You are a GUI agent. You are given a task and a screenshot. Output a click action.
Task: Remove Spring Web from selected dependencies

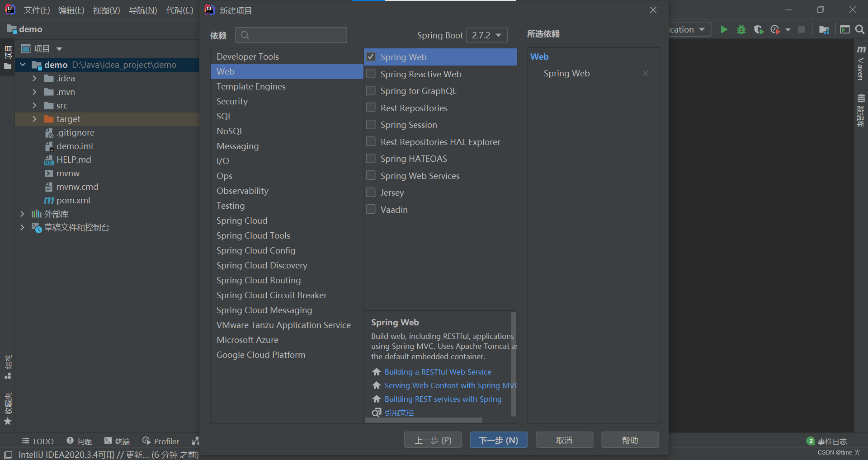(646, 73)
